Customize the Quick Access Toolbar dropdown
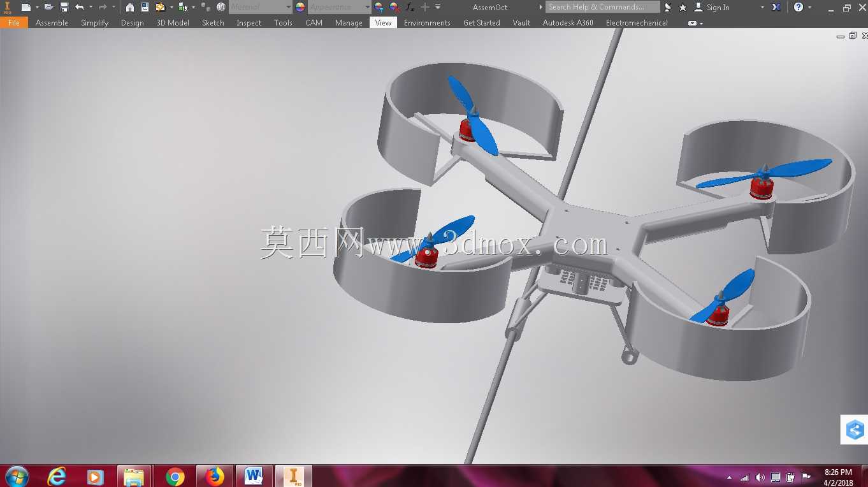Screen dimensions: 868x487 click(x=438, y=7)
